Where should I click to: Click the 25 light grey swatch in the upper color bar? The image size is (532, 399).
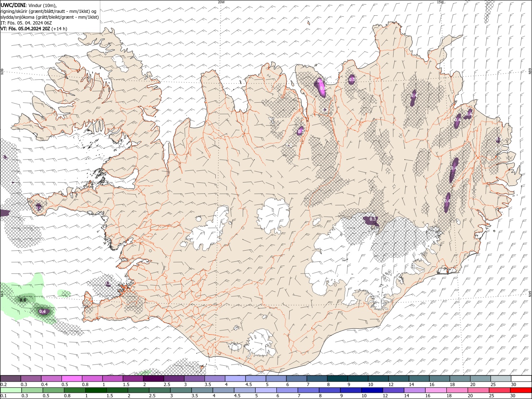[x=501, y=379]
